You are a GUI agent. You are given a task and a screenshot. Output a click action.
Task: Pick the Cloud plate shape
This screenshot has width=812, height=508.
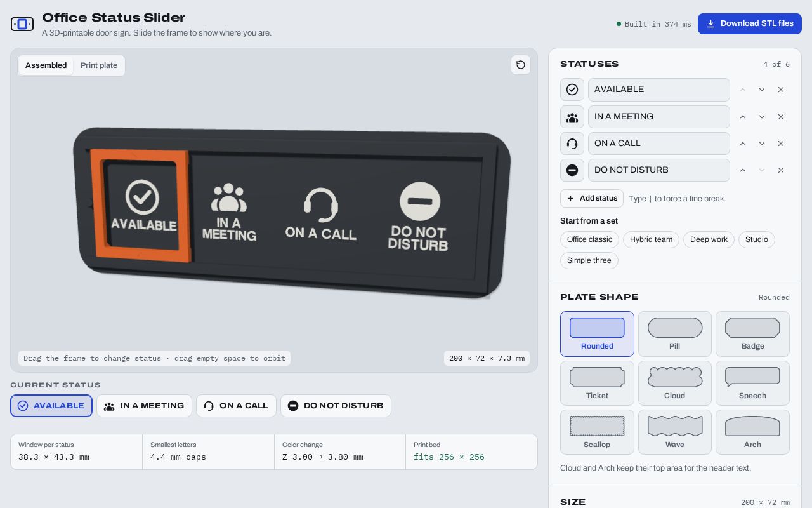675,383
